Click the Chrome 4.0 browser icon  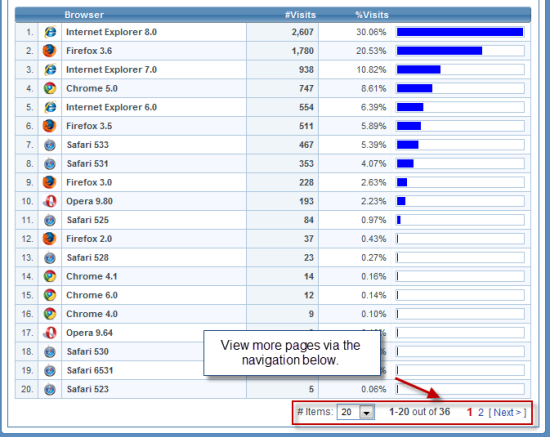50,314
